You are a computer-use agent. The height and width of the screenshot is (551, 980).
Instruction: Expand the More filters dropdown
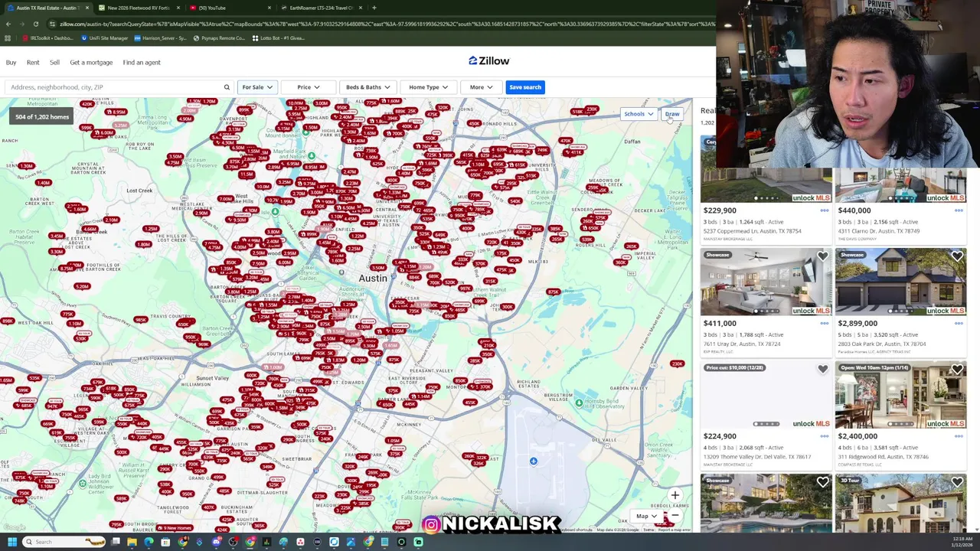(481, 87)
